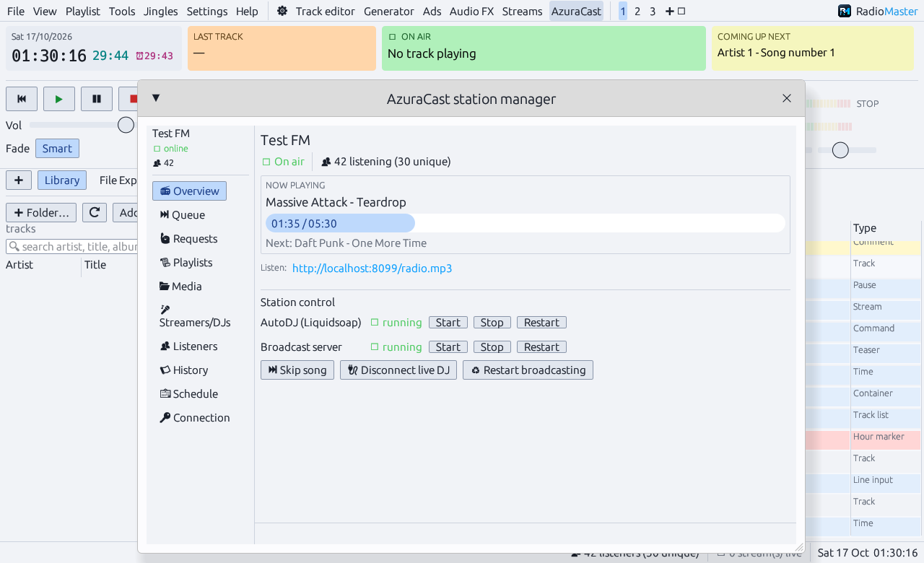924x563 pixels.
Task: Switch to workspace 1
Action: coord(623,11)
